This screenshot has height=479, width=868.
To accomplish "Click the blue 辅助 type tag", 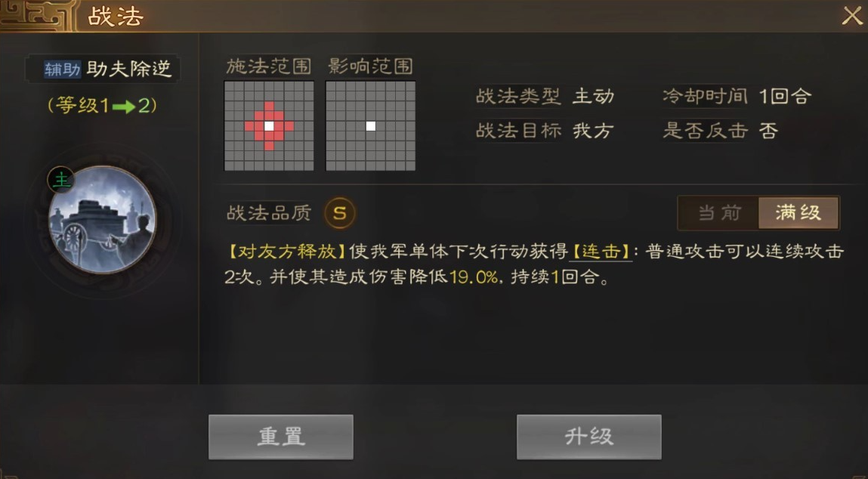I will (63, 70).
